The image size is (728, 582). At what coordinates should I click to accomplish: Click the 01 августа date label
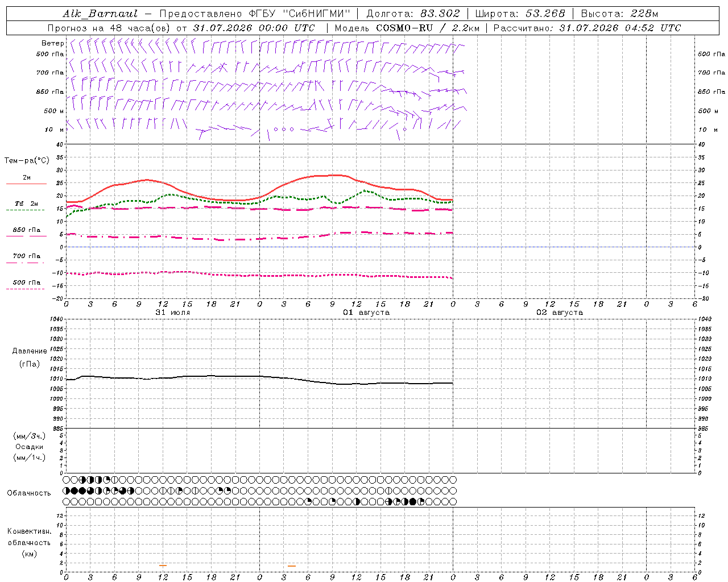366,313
